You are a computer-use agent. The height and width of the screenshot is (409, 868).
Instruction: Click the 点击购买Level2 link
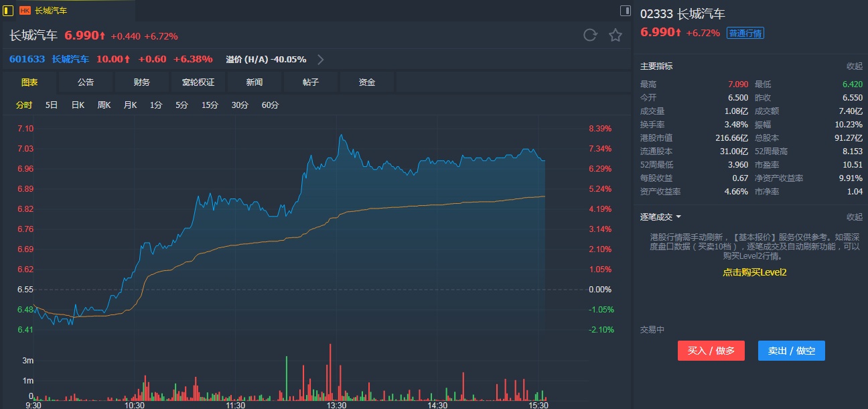[754, 272]
